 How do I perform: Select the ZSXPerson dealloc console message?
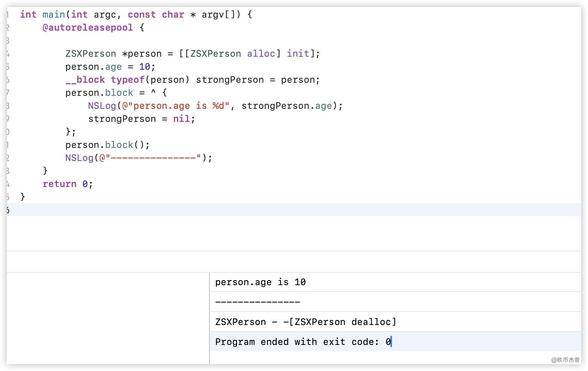(x=305, y=322)
